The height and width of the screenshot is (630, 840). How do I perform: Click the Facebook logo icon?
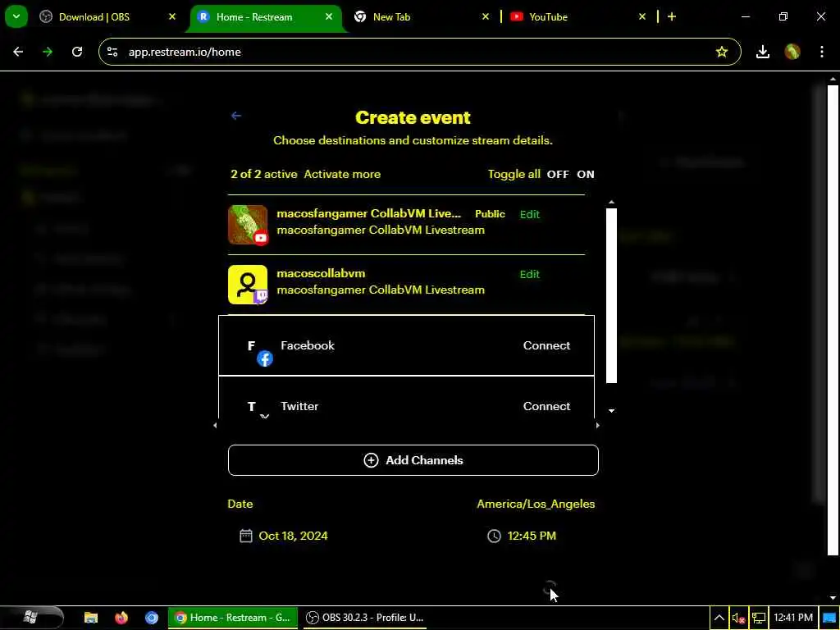point(265,358)
